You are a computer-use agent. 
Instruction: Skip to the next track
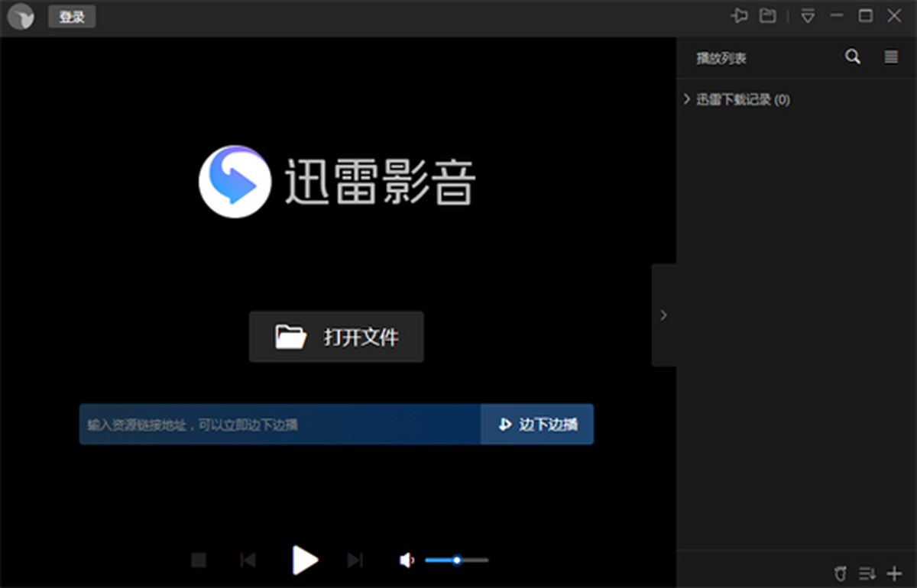[355, 561]
